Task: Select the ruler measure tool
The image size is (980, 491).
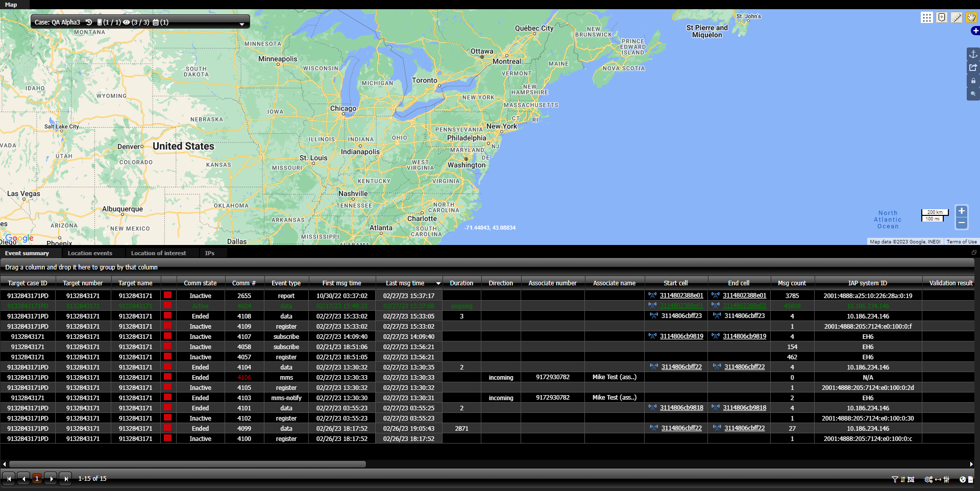Action: [x=957, y=18]
